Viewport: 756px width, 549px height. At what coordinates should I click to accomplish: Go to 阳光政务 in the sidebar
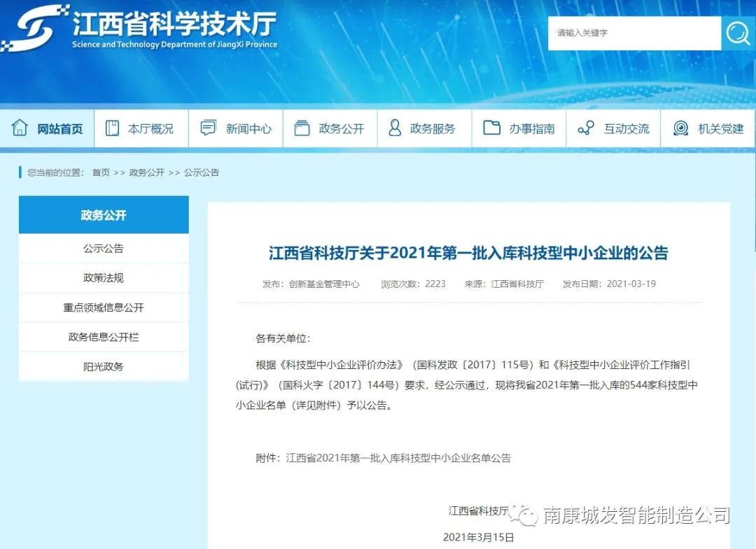(104, 366)
